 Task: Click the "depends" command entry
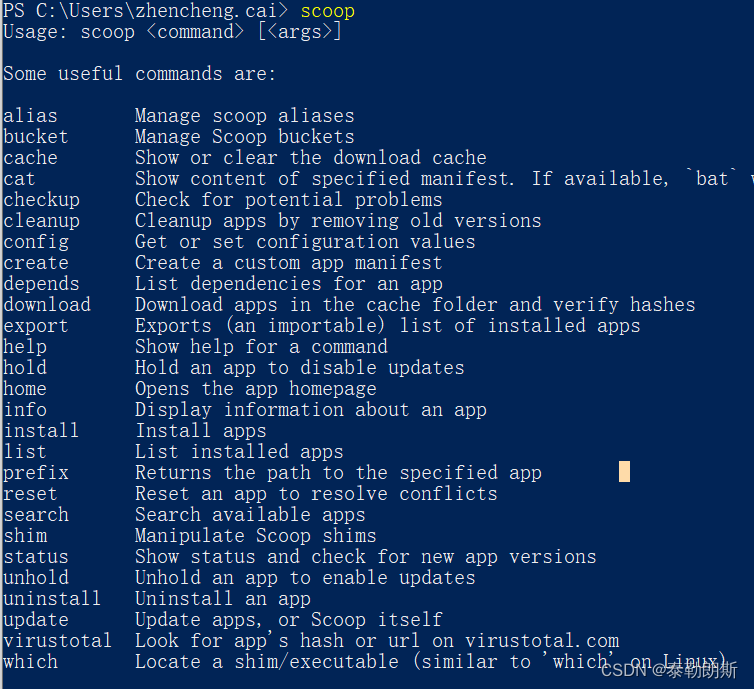click(x=41, y=284)
